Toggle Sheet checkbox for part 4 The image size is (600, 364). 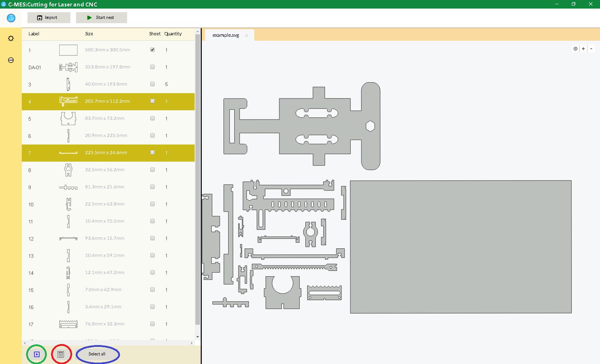click(x=152, y=101)
